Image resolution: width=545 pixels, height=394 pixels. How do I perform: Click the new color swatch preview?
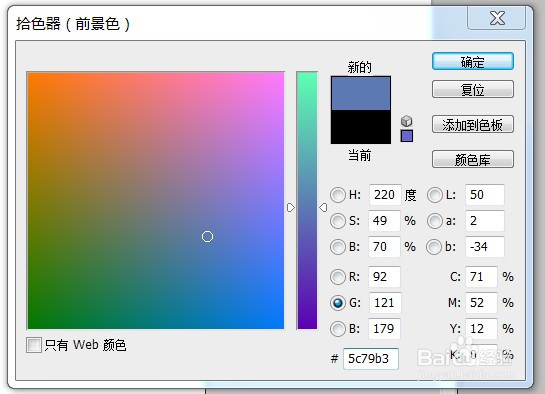(x=361, y=93)
